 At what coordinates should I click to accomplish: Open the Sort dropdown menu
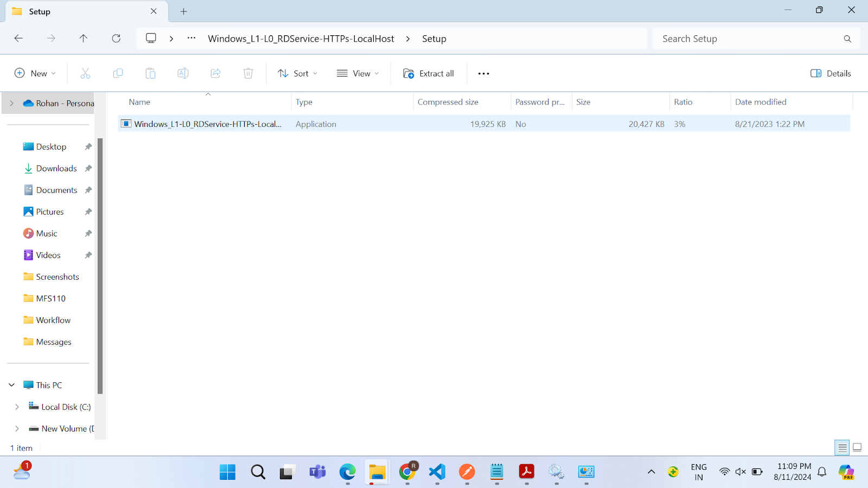(x=297, y=73)
